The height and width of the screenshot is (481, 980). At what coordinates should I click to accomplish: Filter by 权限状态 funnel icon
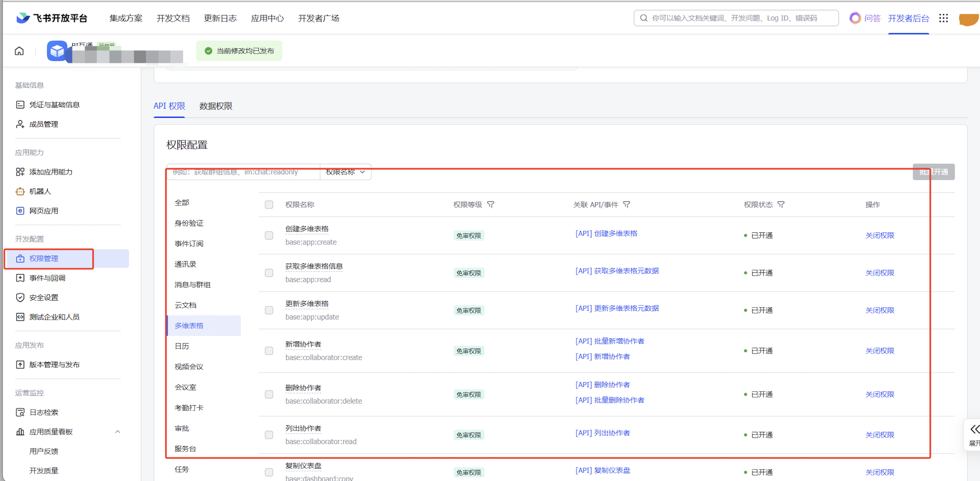point(781,205)
